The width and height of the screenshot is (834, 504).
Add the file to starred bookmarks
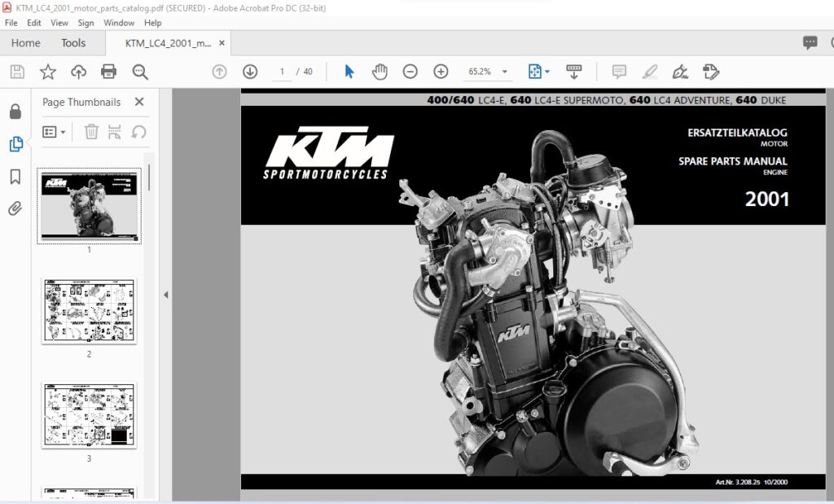pos(48,72)
